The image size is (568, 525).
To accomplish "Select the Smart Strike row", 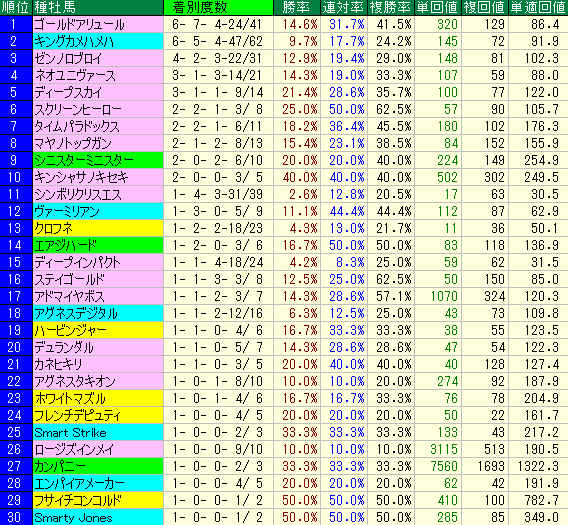I will click(x=284, y=432).
